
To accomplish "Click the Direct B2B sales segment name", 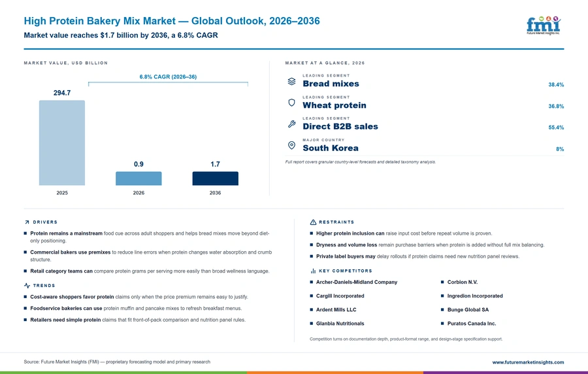I will 340,126.
